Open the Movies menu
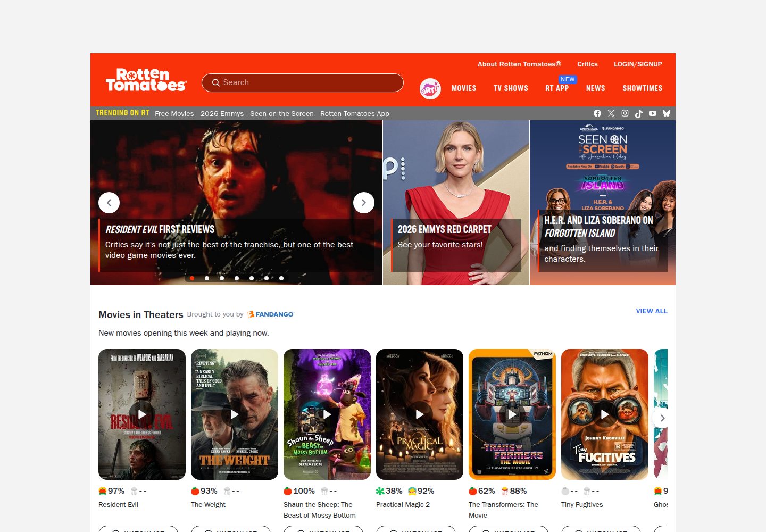This screenshot has width=766, height=532. tap(464, 88)
